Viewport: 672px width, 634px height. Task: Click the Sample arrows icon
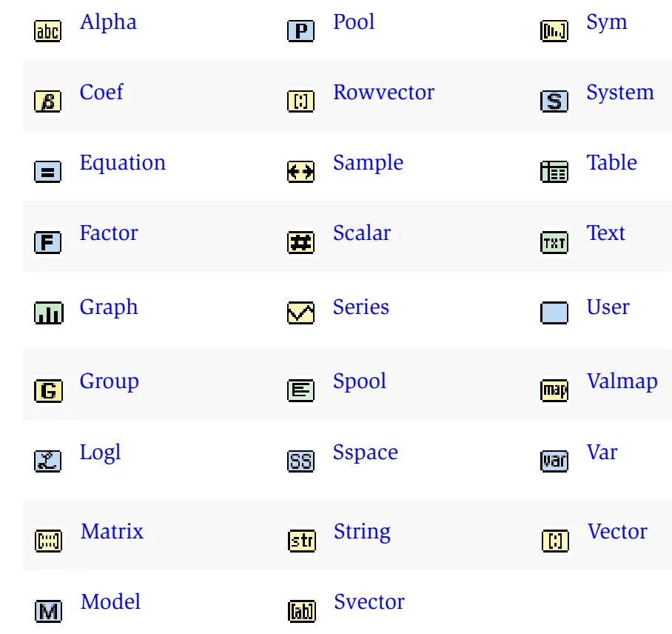pos(301,172)
